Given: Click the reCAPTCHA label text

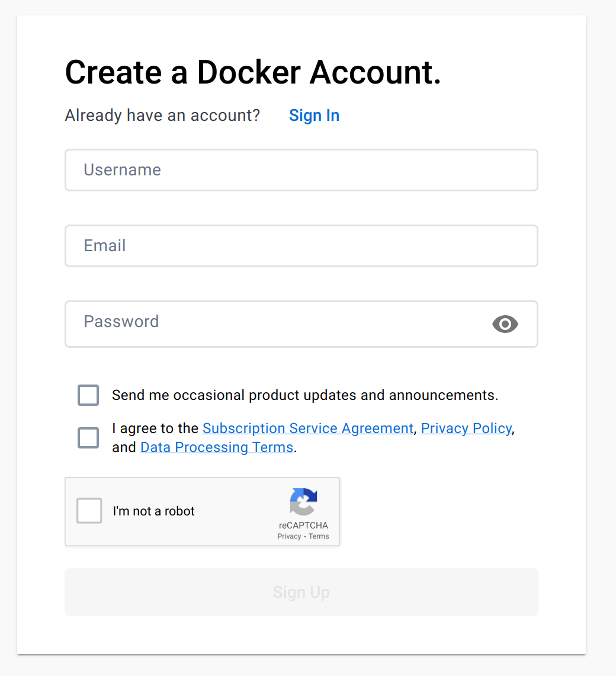Looking at the screenshot, I should [x=153, y=511].
